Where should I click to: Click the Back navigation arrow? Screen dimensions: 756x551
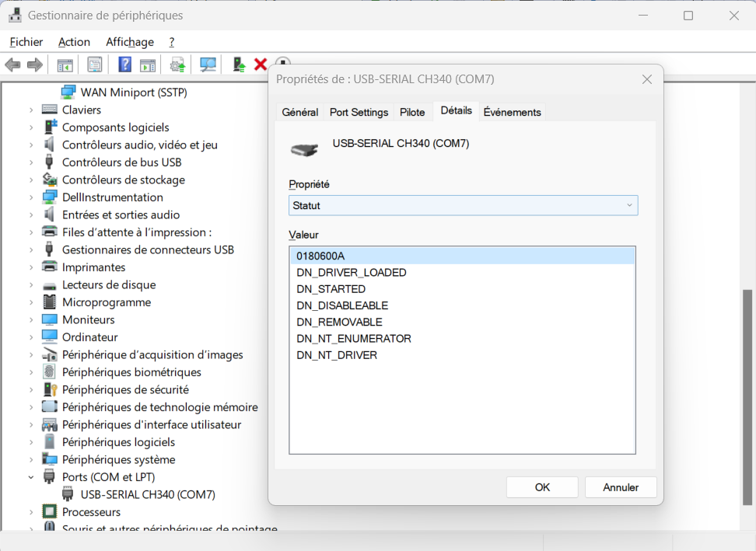click(12, 64)
